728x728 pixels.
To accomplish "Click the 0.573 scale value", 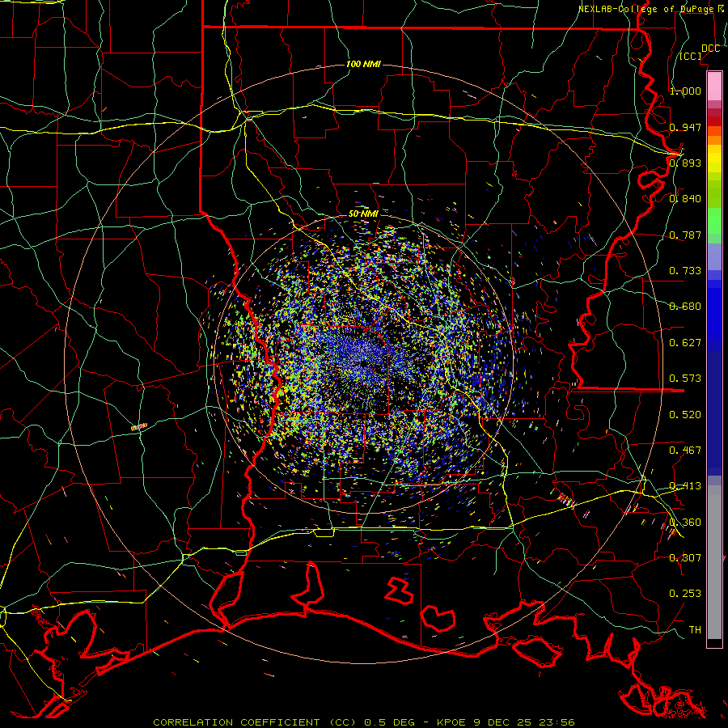I will [x=685, y=379].
